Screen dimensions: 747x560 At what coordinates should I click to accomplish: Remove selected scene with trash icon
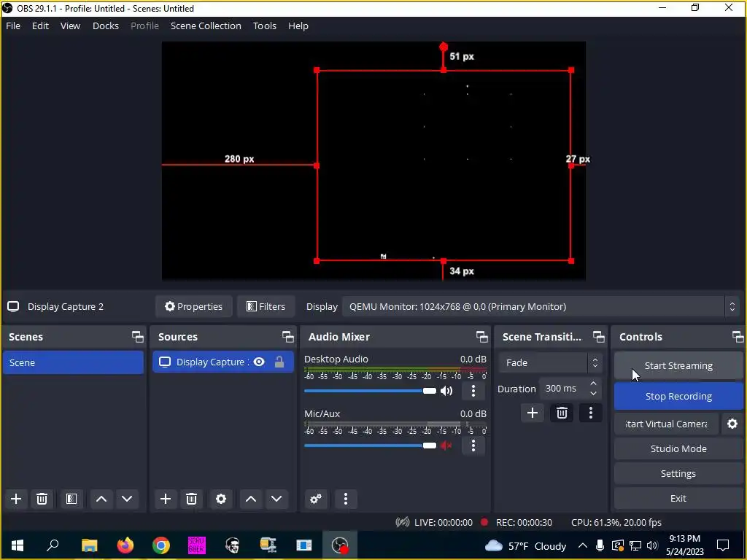42,499
